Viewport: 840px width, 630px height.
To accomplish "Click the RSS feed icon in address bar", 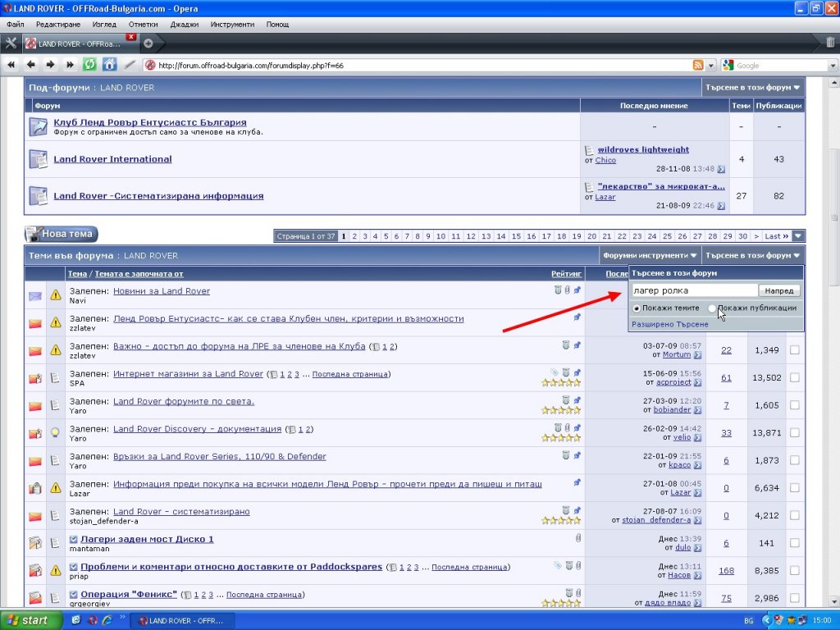I will 698,66.
